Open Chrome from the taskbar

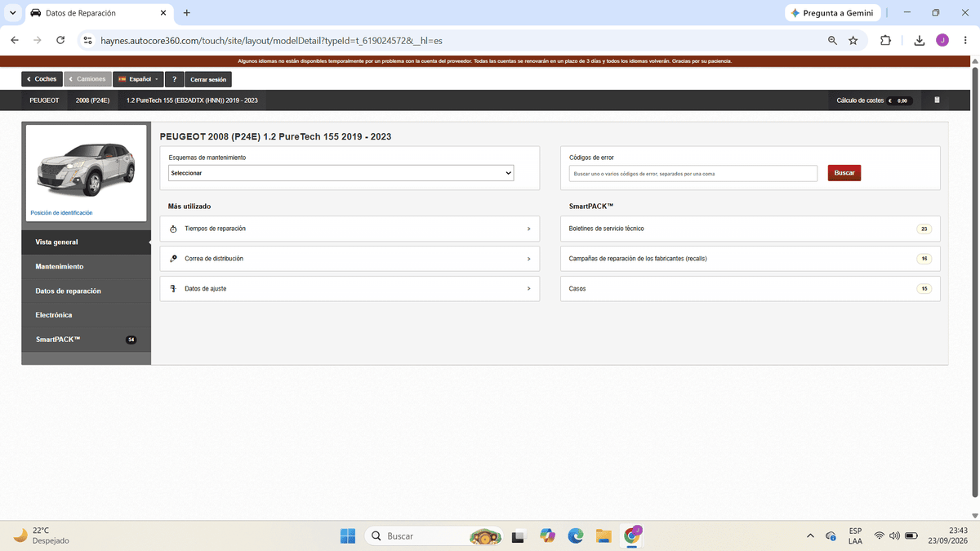pos(631,535)
